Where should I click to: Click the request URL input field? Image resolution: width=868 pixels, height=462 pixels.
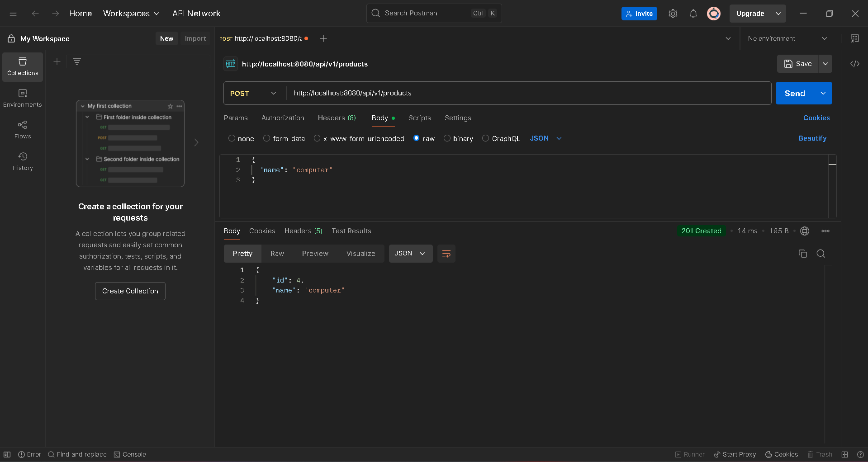[x=528, y=93]
